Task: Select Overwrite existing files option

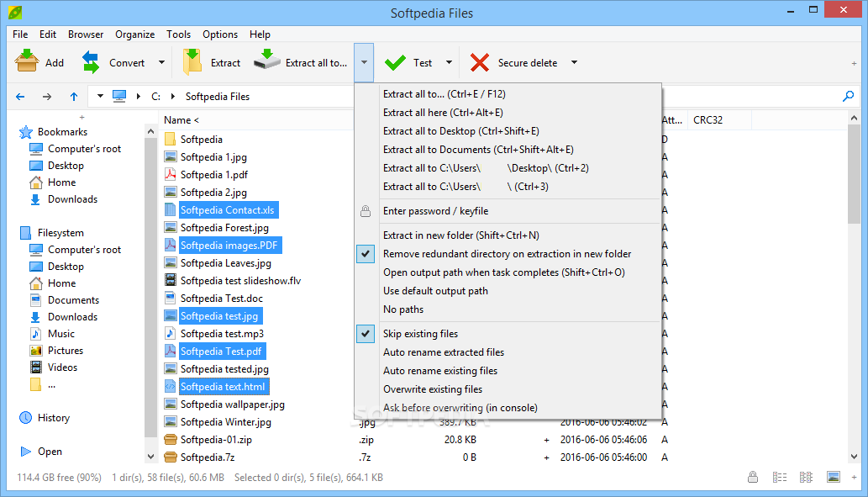Action: (x=433, y=389)
